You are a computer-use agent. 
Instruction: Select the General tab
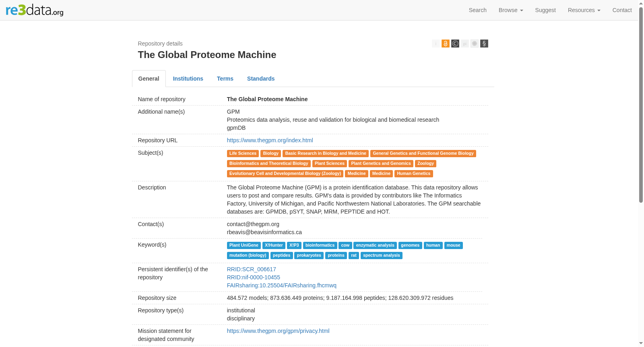[149, 79]
